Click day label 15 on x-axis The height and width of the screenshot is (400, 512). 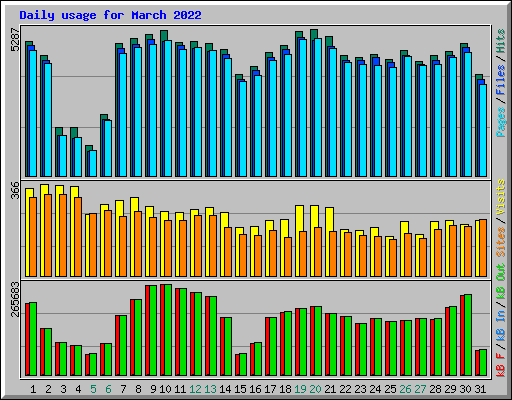point(240,389)
